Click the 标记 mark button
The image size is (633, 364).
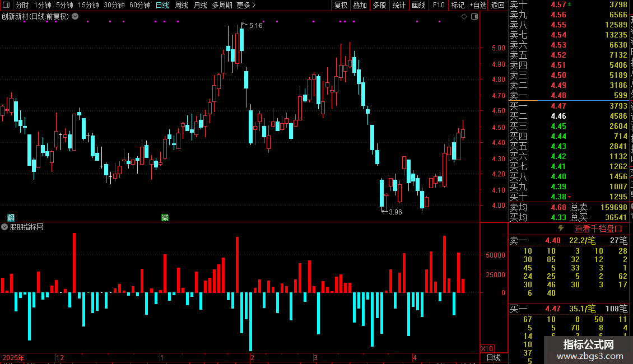(x=458, y=5)
